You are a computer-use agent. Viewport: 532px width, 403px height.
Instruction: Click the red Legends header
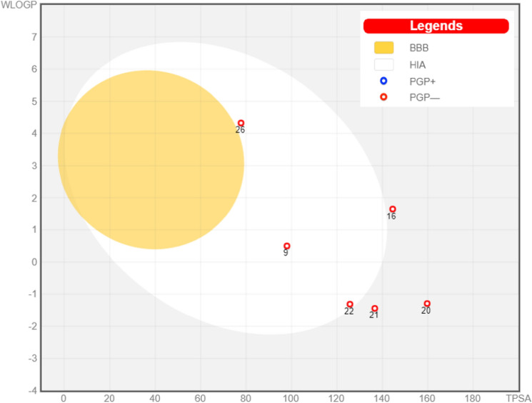pyautogui.click(x=436, y=26)
